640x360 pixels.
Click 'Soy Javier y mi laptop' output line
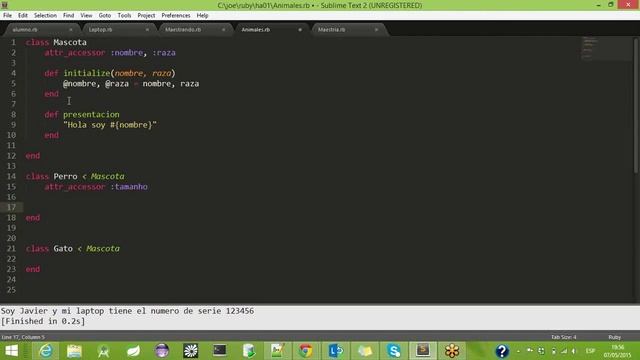(127, 311)
